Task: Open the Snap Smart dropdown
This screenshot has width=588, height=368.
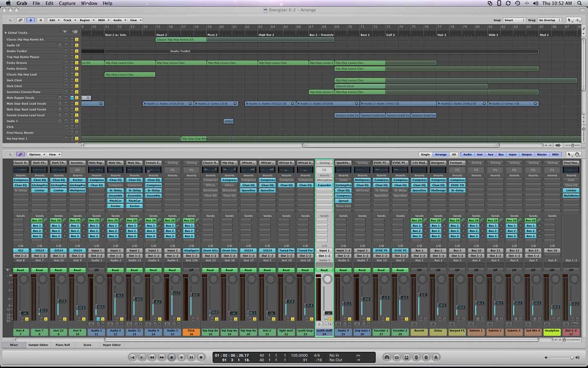Action: [514, 20]
